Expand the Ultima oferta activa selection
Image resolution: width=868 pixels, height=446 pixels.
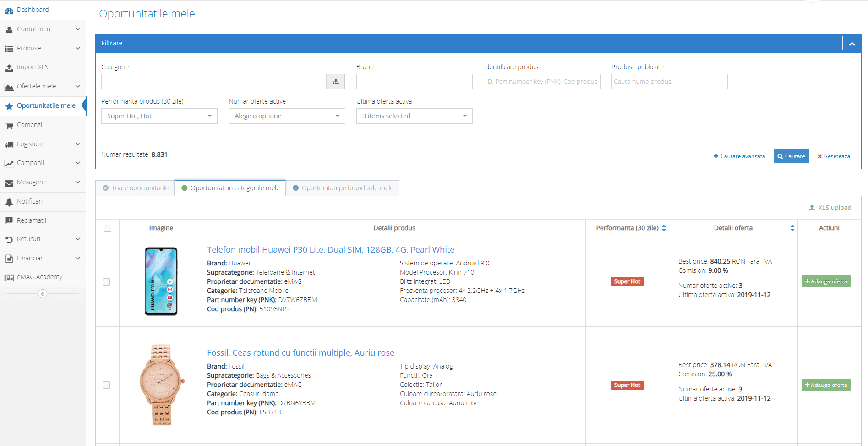click(414, 116)
